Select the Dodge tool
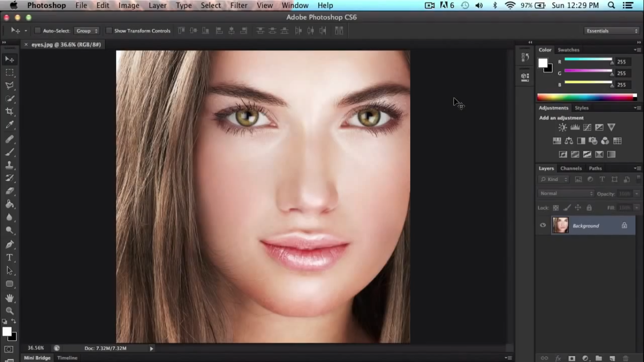Image resolution: width=644 pixels, height=362 pixels. (9, 230)
